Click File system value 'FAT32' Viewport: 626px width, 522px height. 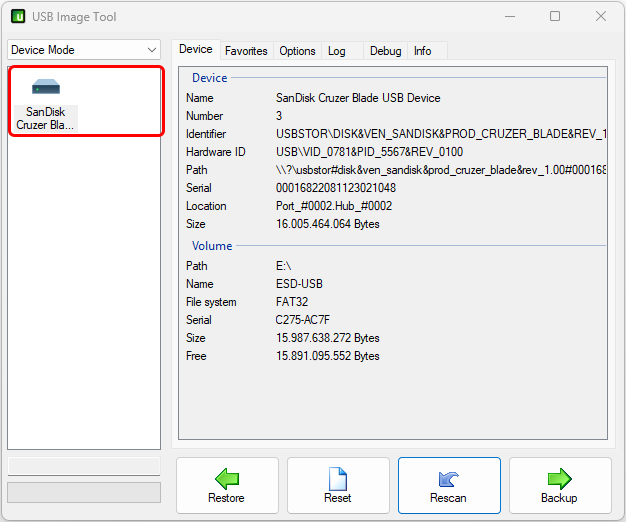[x=292, y=302]
